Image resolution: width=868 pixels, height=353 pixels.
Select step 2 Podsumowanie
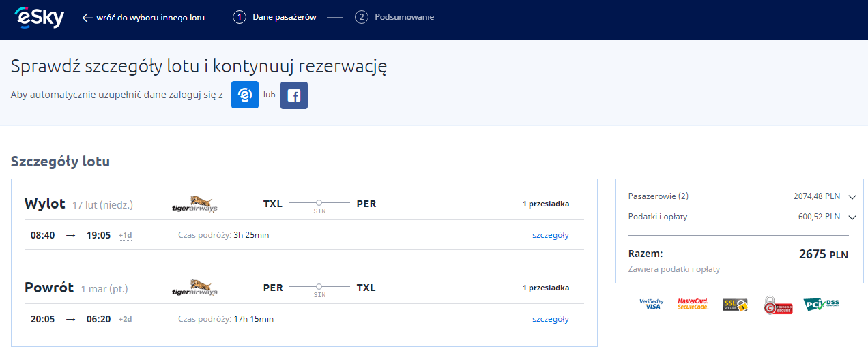pos(394,17)
